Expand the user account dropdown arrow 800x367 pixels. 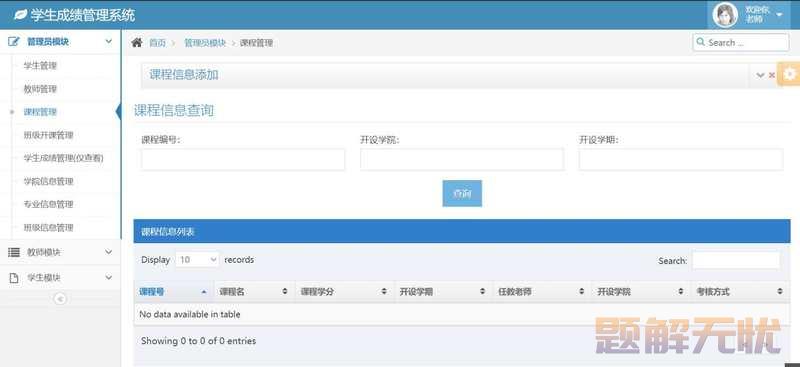tap(779, 15)
